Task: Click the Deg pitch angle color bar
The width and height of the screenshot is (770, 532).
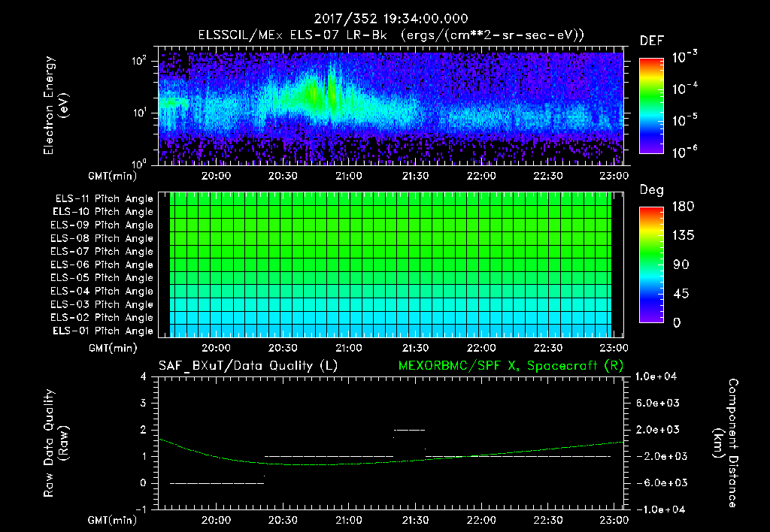Action: (651, 264)
